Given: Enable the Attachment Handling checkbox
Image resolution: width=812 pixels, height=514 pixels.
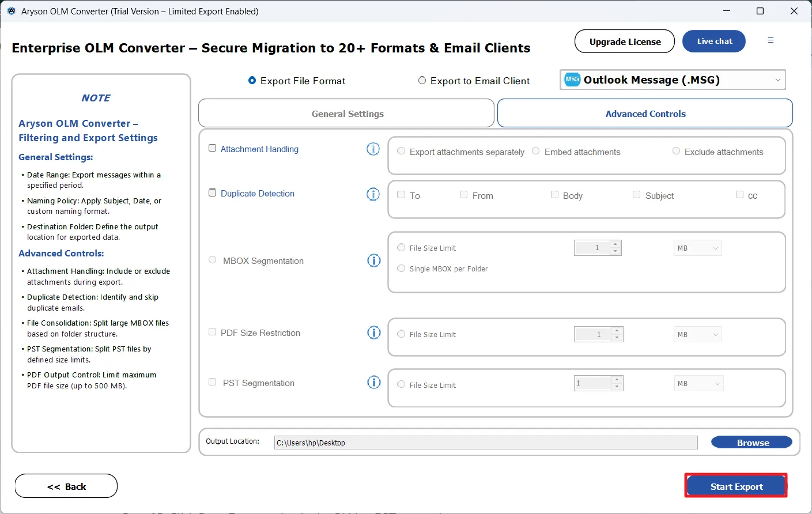Looking at the screenshot, I should (212, 149).
